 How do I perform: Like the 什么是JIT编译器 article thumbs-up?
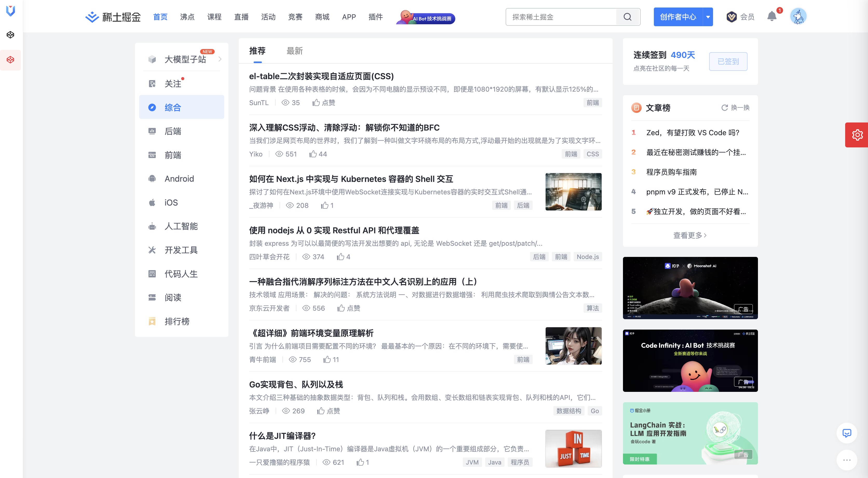360,462
